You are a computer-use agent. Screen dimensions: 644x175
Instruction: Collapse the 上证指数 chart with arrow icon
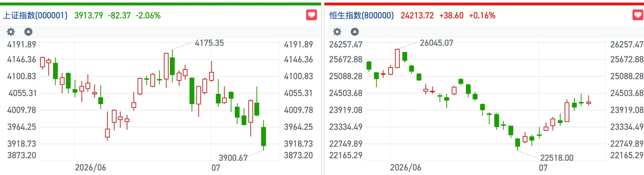click(x=28, y=32)
